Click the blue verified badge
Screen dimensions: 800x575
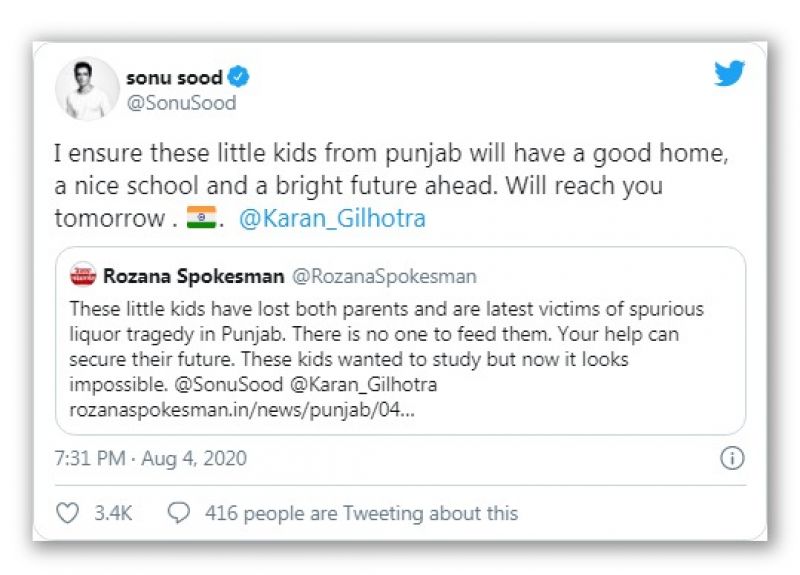pos(240,77)
